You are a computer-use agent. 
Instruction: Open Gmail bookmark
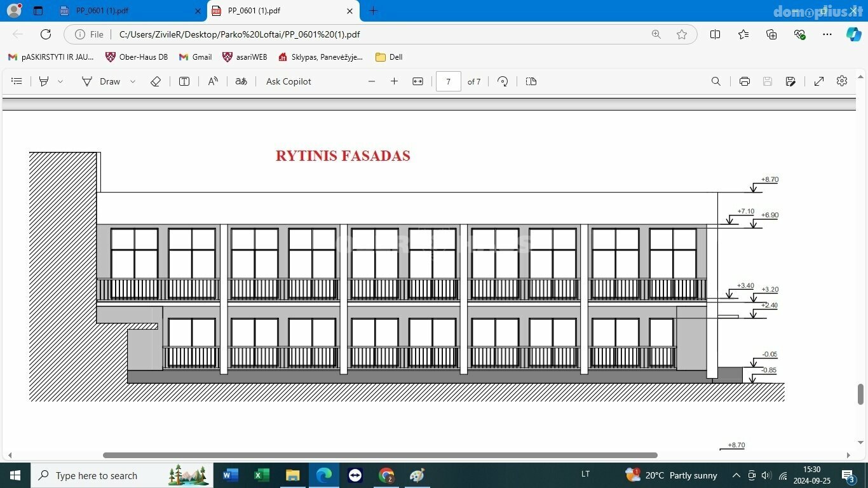195,57
